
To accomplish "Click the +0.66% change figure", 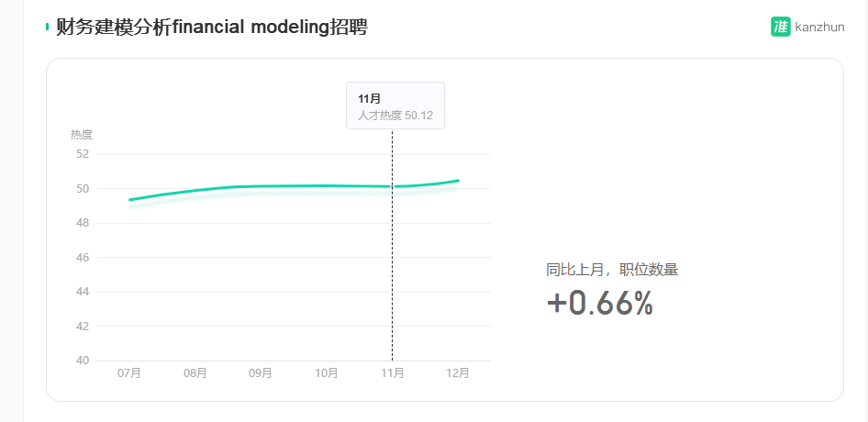I will coord(599,304).
